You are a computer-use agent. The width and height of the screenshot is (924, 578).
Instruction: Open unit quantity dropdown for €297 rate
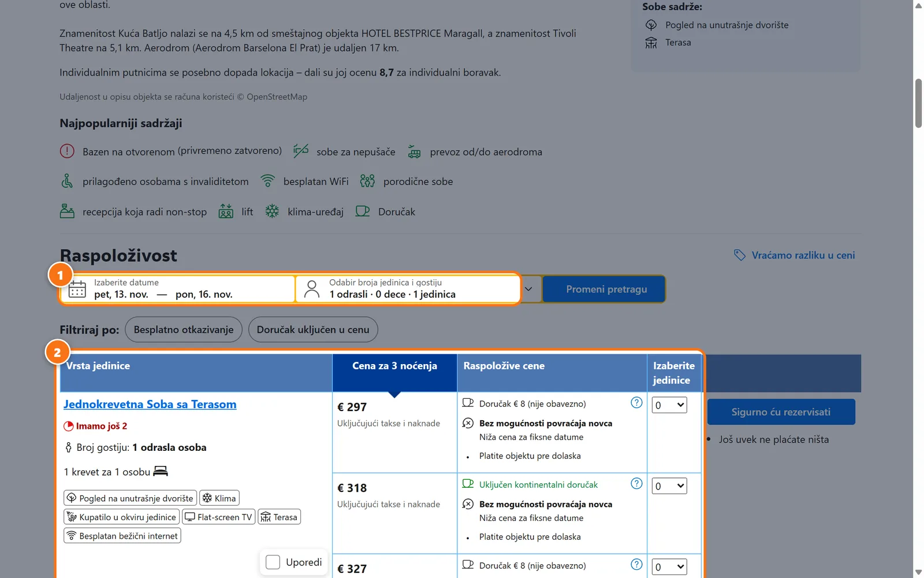pos(669,405)
